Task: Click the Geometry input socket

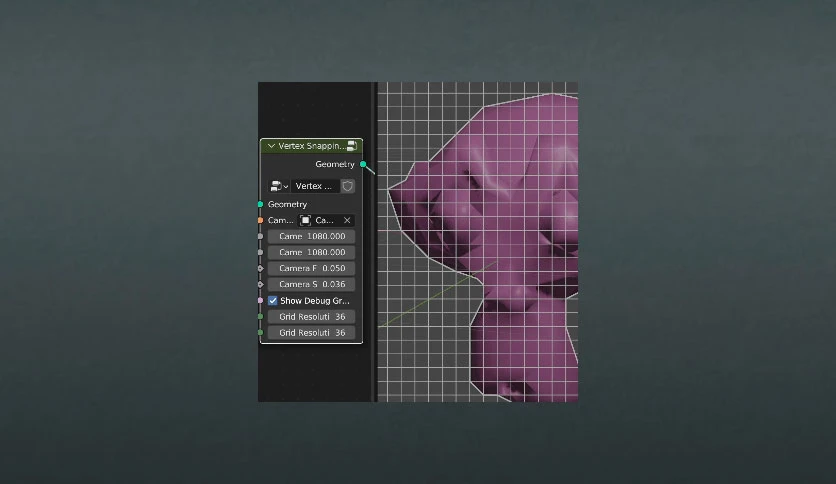Action: tap(260, 204)
